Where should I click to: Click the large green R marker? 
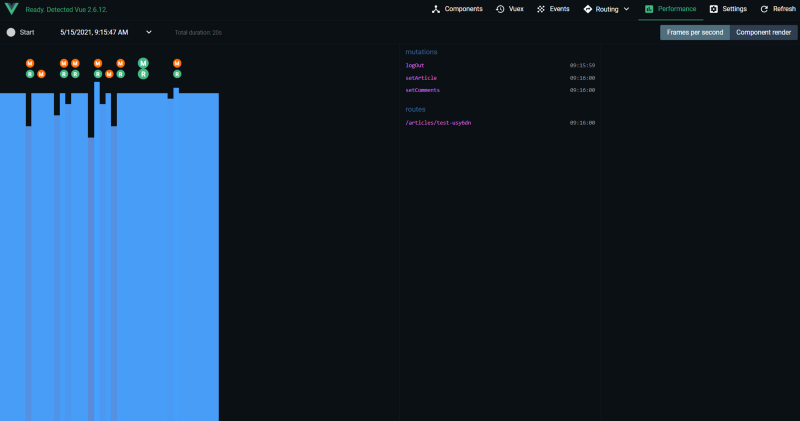[x=143, y=74]
